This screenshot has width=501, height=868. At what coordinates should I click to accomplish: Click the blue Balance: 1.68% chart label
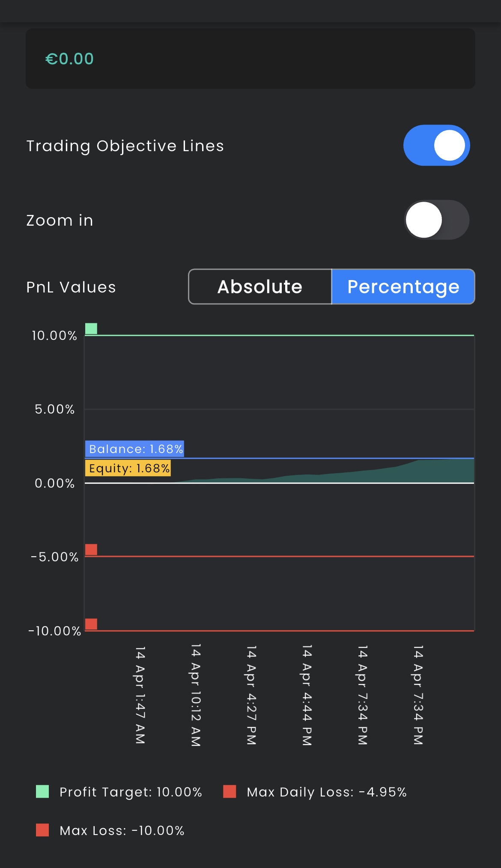pyautogui.click(x=135, y=449)
